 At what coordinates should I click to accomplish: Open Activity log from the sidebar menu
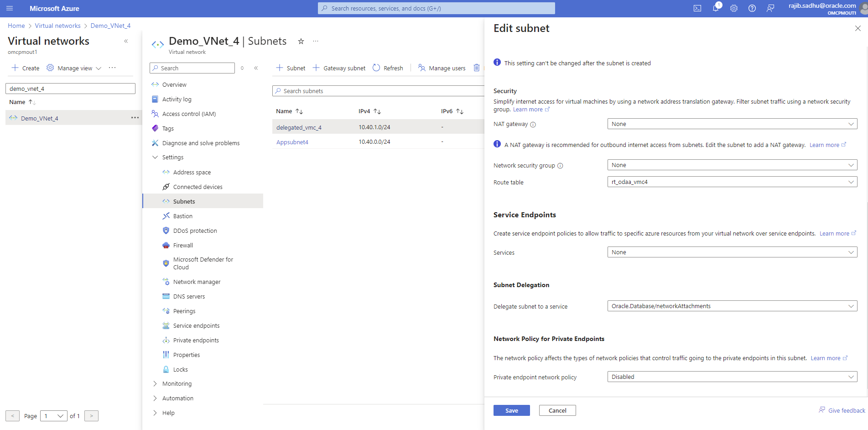177,99
